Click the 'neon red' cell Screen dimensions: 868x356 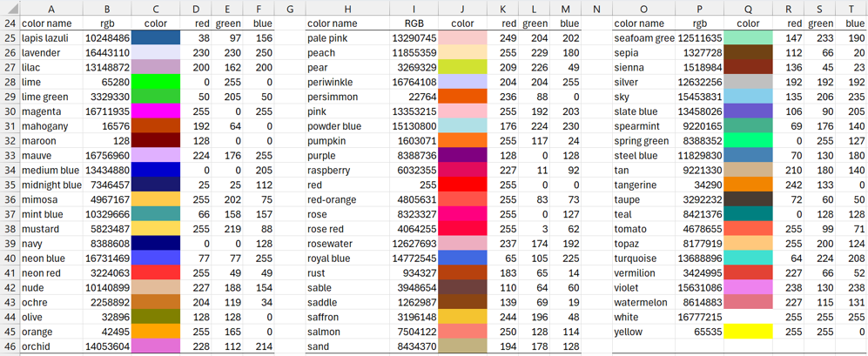click(51, 273)
